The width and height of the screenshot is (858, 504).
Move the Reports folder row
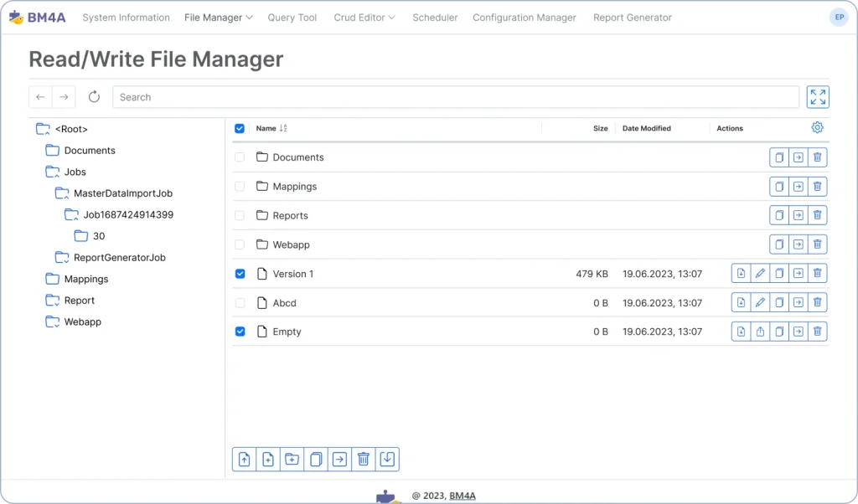coord(799,215)
